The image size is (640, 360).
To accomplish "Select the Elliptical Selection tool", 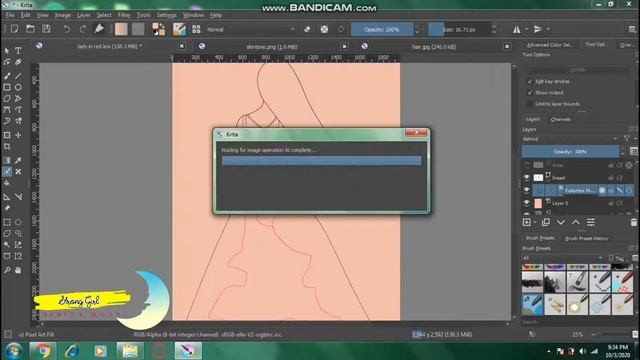I will click(x=18, y=222).
